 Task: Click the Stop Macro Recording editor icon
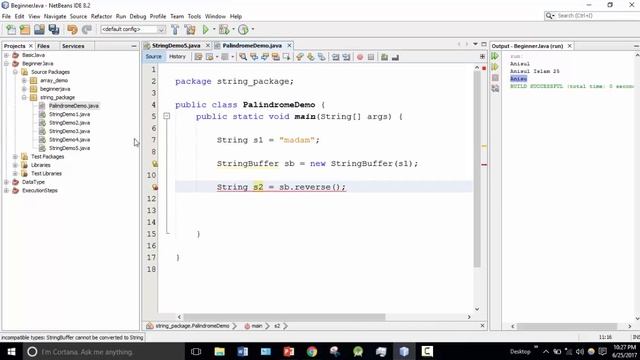[x=371, y=57]
